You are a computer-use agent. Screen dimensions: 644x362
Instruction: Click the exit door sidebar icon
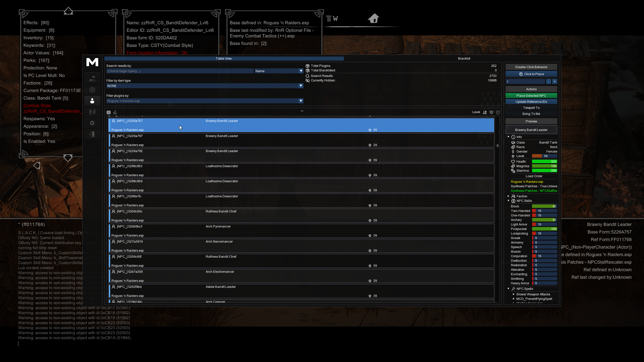click(92, 134)
